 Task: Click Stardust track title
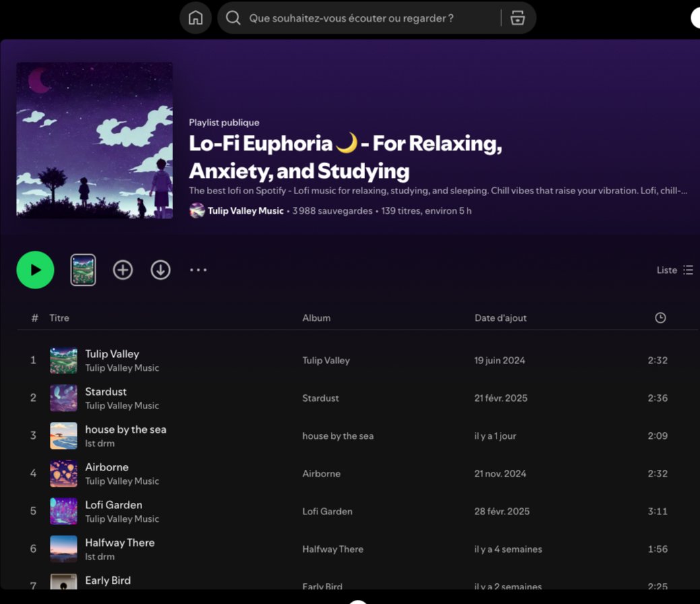click(106, 392)
